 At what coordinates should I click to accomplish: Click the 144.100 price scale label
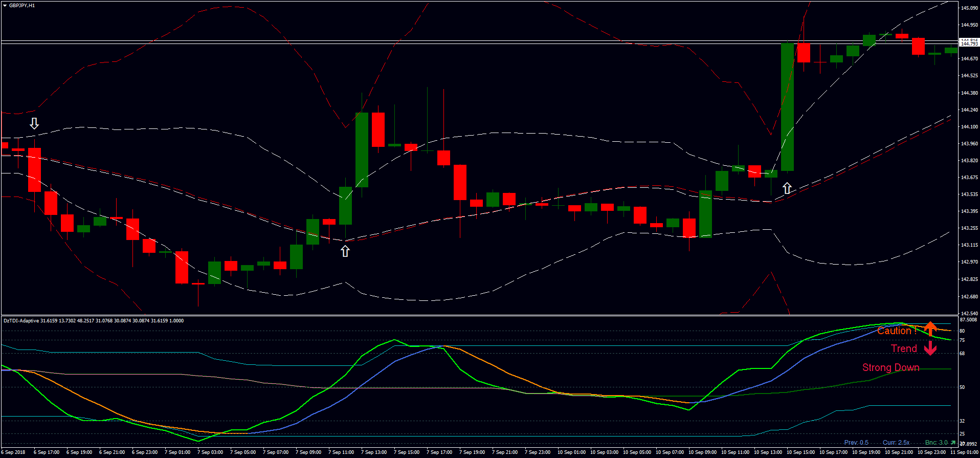click(x=969, y=127)
